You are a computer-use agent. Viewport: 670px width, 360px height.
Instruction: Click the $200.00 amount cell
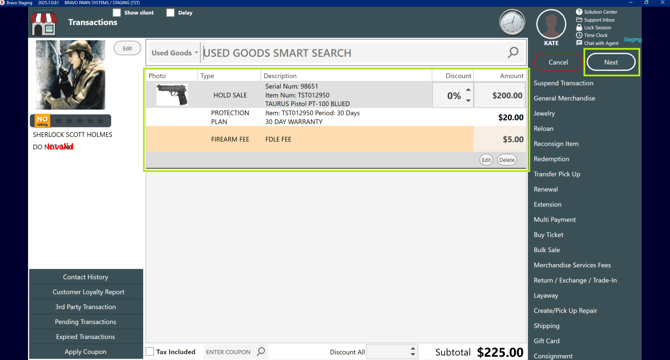click(500, 95)
